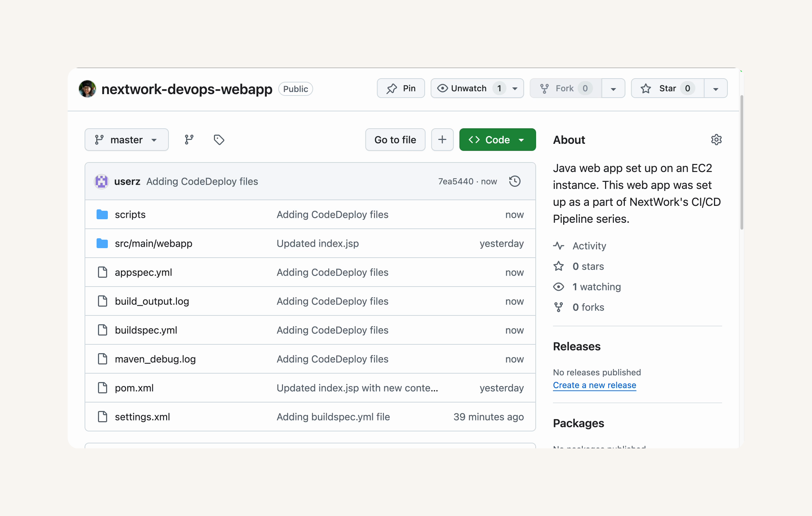
Task: Click the src/main/webapp folder icon
Action: 102,243
